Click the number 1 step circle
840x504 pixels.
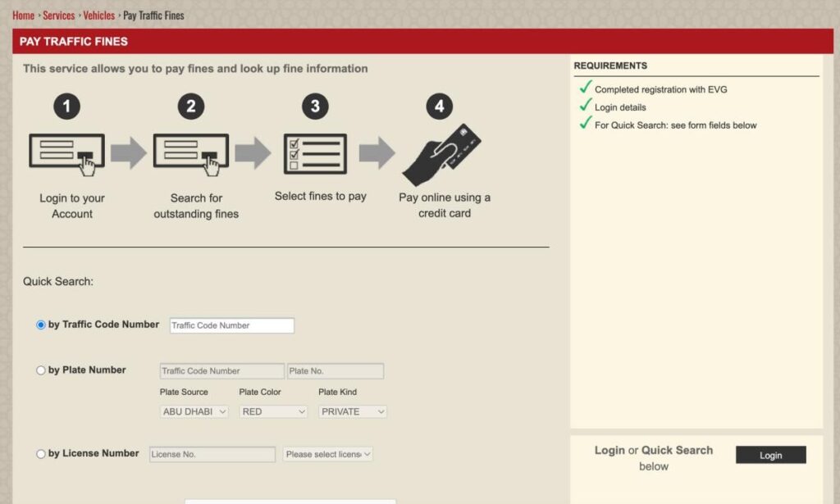[x=66, y=107]
